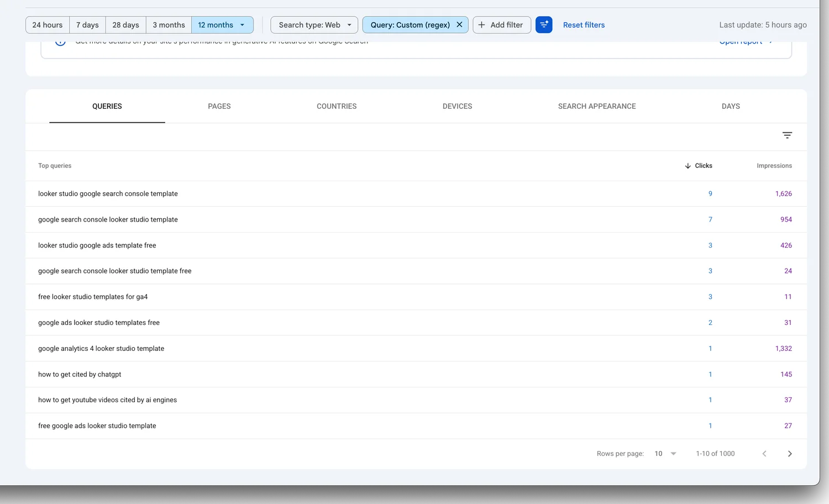
Task: Edit the Query: Custom (regex) filter chip
Action: point(410,25)
